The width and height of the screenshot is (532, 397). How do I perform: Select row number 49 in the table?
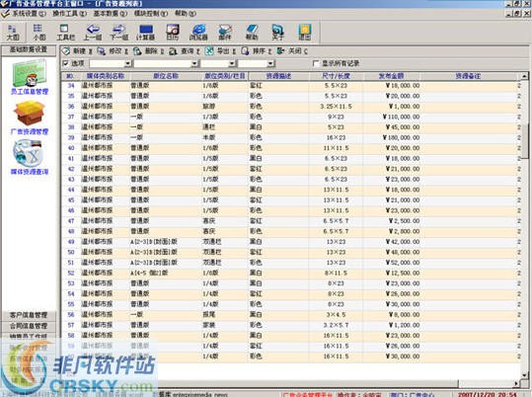(x=71, y=242)
